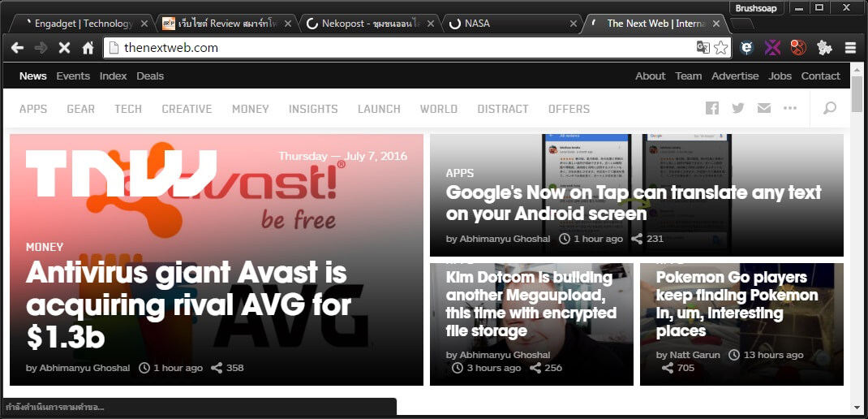Open Chrome hamburger menu
The height and width of the screenshot is (419, 868).
(x=850, y=48)
